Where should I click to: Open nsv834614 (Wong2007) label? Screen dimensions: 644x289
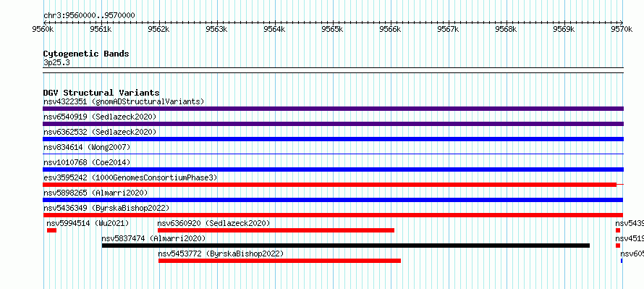pos(87,147)
